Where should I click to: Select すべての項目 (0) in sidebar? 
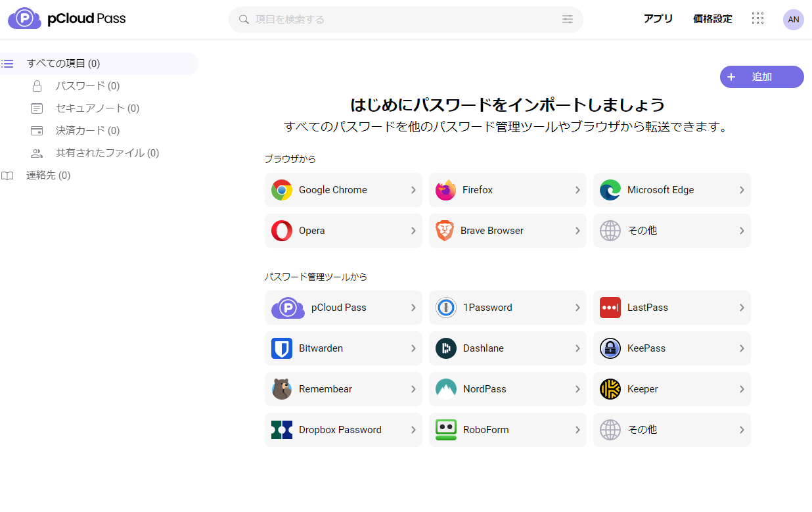pos(99,64)
